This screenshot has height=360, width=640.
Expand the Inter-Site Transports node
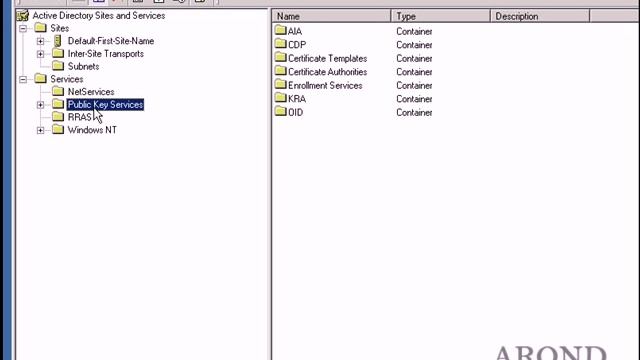(x=40, y=54)
